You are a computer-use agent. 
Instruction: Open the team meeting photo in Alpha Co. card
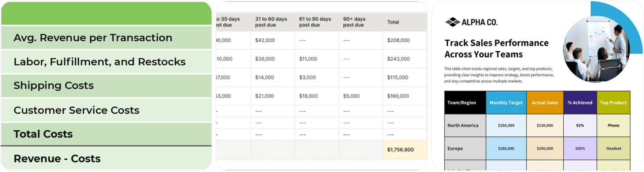tap(596, 49)
